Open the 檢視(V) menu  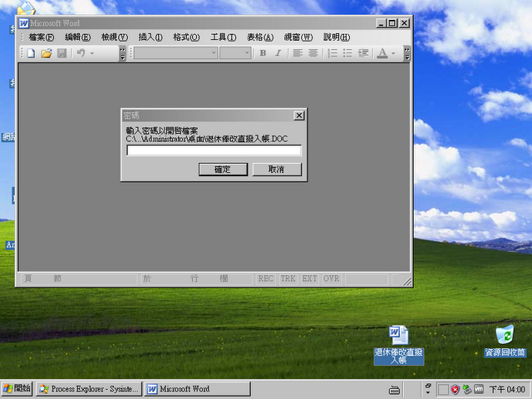(x=115, y=37)
